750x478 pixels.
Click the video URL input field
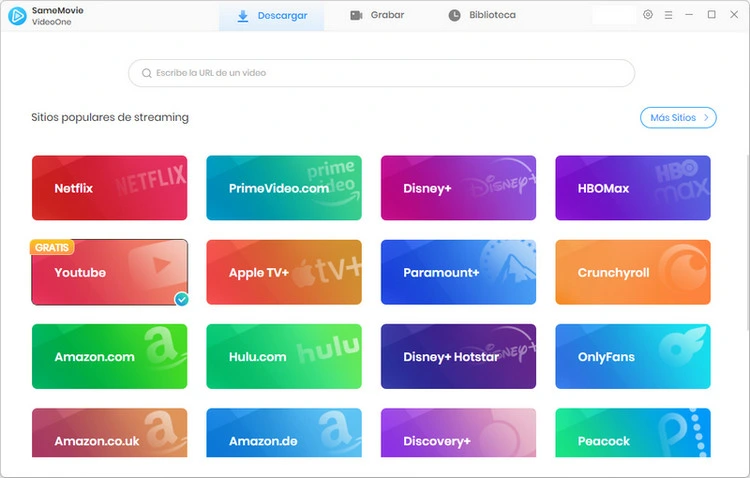pyautogui.click(x=390, y=73)
